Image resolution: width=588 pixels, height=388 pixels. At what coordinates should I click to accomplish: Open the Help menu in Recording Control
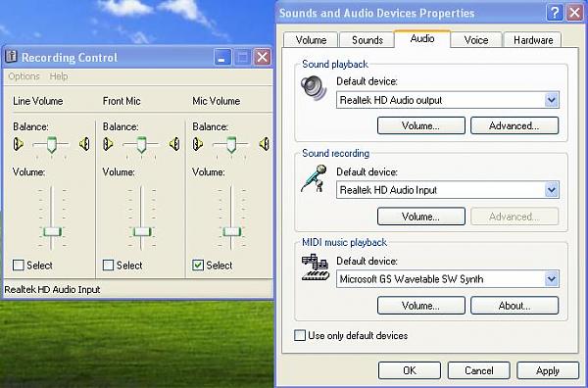[59, 76]
